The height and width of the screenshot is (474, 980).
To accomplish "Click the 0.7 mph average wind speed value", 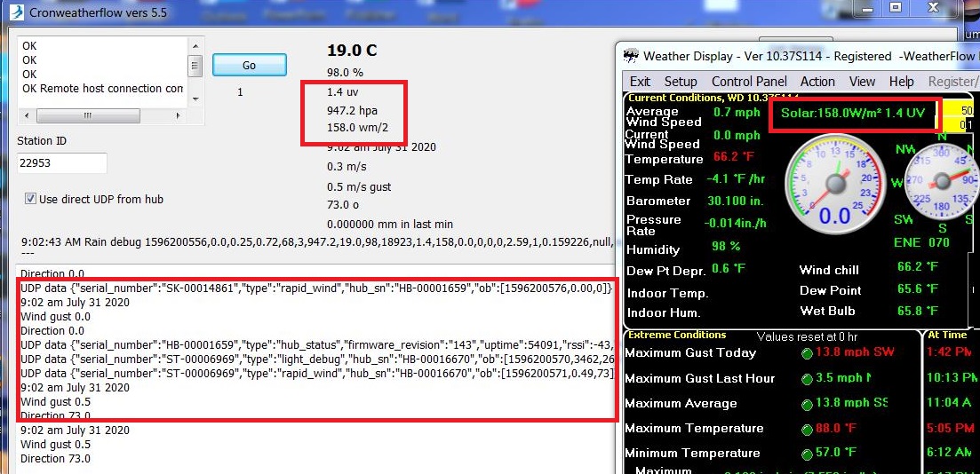I will coord(737,113).
